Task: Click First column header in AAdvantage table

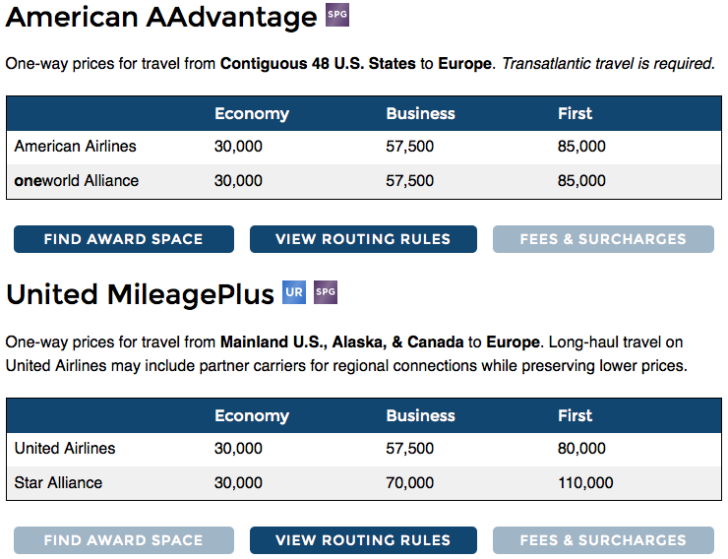Action: pyautogui.click(x=575, y=114)
